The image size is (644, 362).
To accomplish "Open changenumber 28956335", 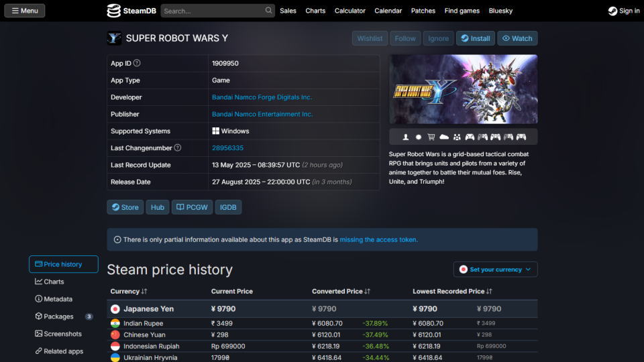I will tap(227, 147).
